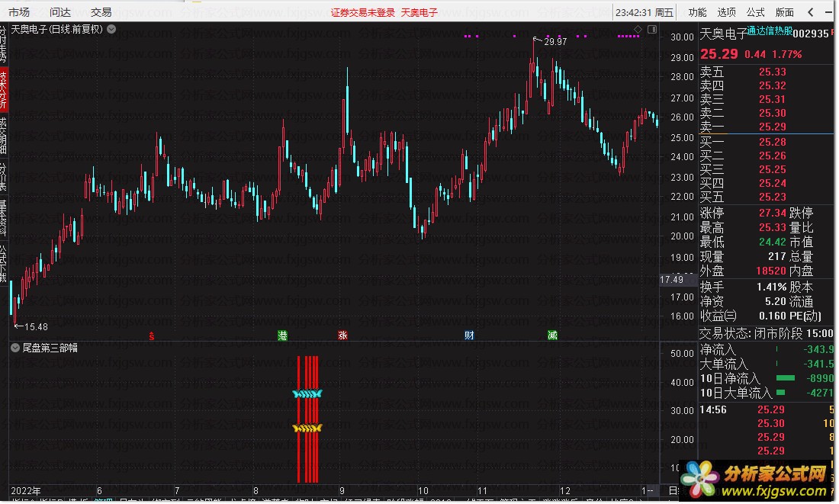Switch to 基本资料 sidebar tab
The height and width of the screenshot is (504, 839).
(x=4, y=217)
